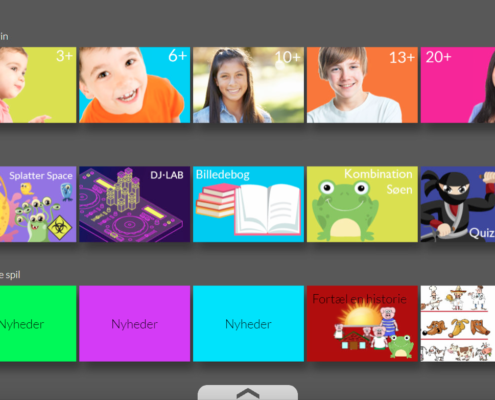Choose the 20+ age group tile
This screenshot has height=400, width=495.
pos(458,85)
